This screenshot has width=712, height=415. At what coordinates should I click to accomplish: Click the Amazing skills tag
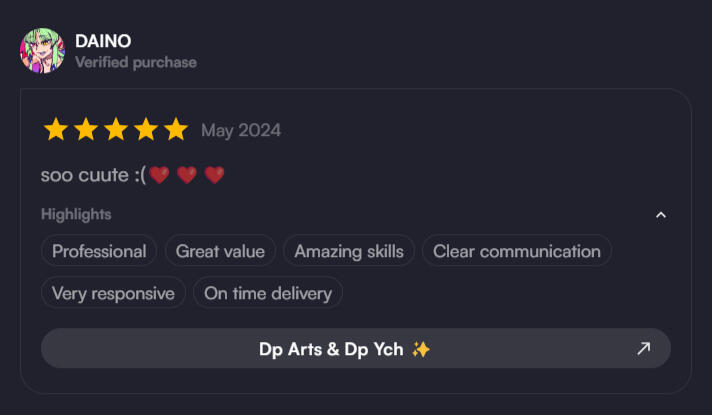click(x=349, y=251)
